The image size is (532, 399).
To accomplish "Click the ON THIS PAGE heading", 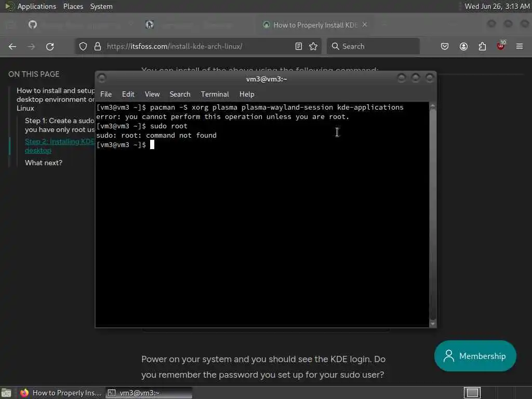I will pos(34,74).
